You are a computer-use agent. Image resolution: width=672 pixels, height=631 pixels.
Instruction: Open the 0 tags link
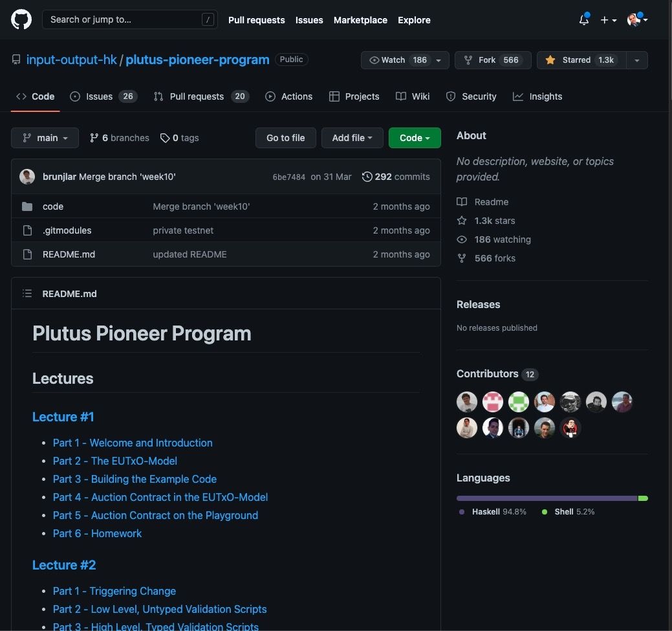point(180,138)
